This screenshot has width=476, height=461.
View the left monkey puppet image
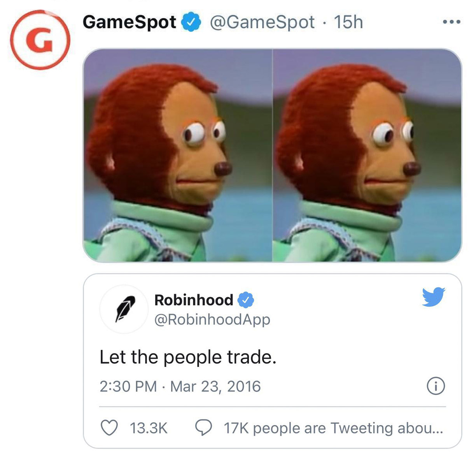177,155
